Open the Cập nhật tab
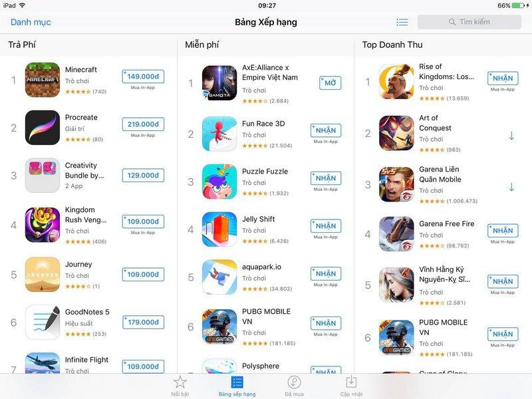This screenshot has height=399, width=532. 352,386
